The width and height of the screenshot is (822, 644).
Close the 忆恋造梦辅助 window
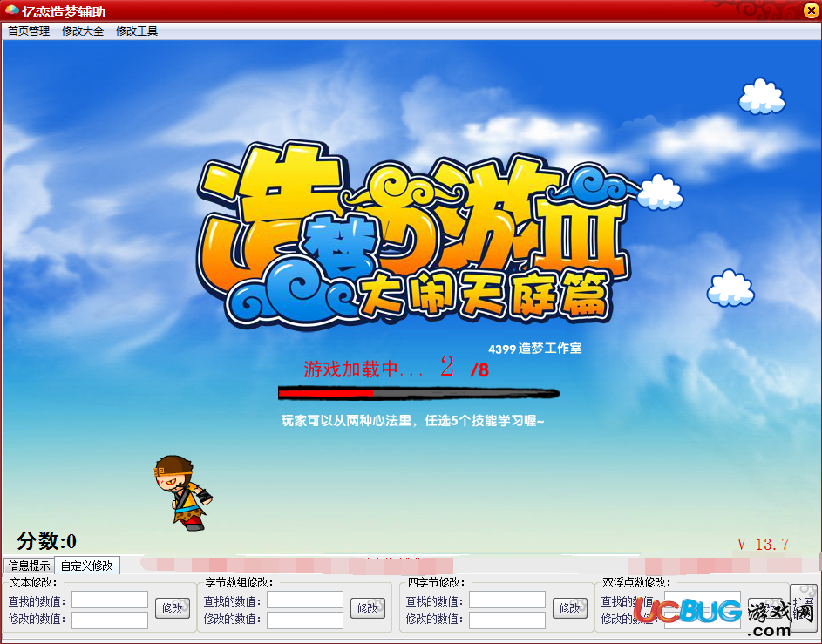pyautogui.click(x=811, y=10)
